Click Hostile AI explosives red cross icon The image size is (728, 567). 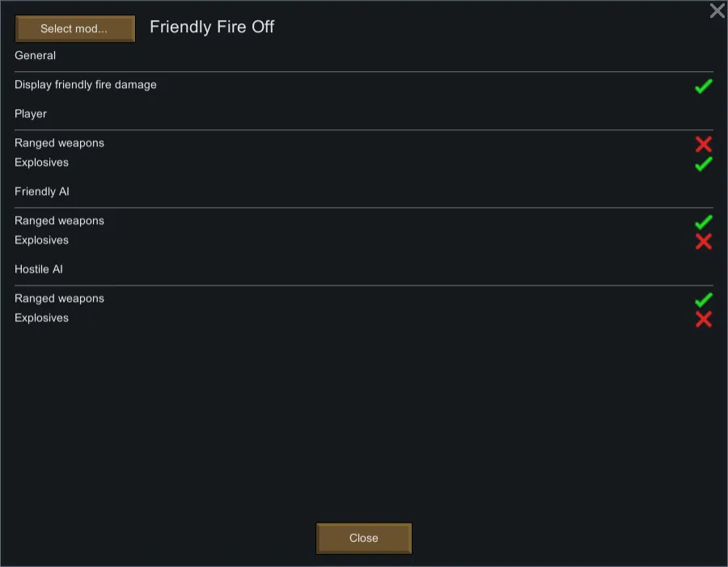pos(703,319)
